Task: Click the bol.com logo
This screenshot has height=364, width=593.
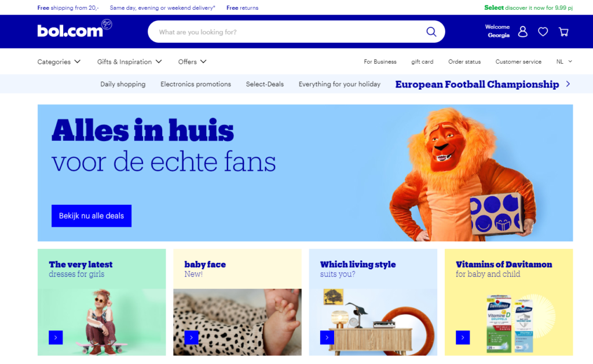Action: (75, 29)
